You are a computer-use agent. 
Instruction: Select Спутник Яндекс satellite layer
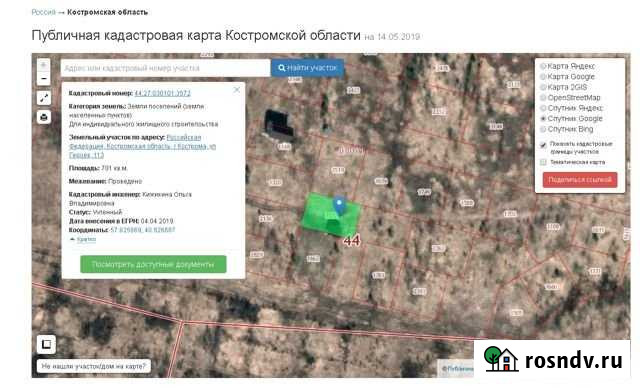click(571, 108)
